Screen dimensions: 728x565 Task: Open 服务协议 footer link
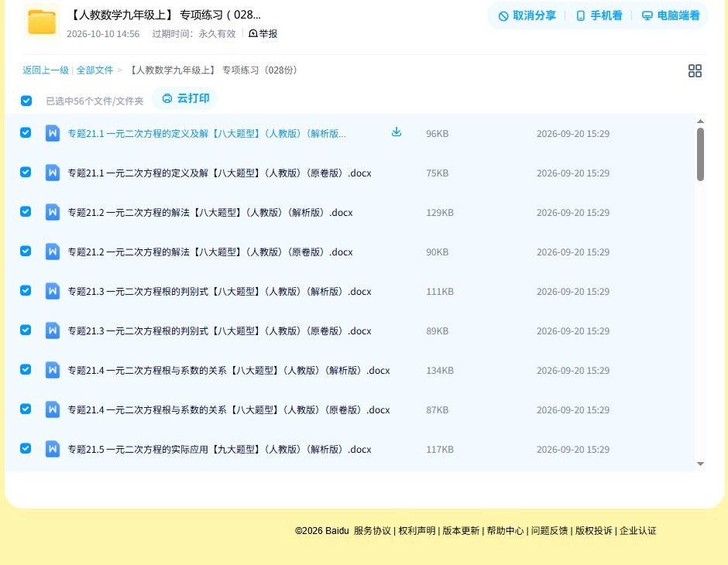pyautogui.click(x=373, y=531)
